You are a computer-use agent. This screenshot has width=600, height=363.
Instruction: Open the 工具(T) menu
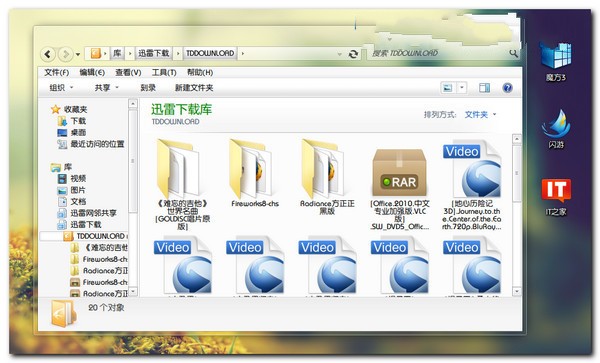point(164,72)
